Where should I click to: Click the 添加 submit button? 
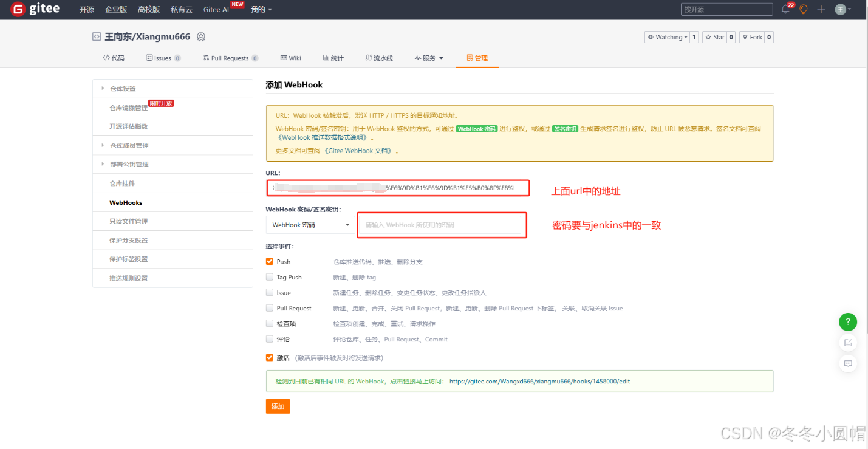point(278,406)
